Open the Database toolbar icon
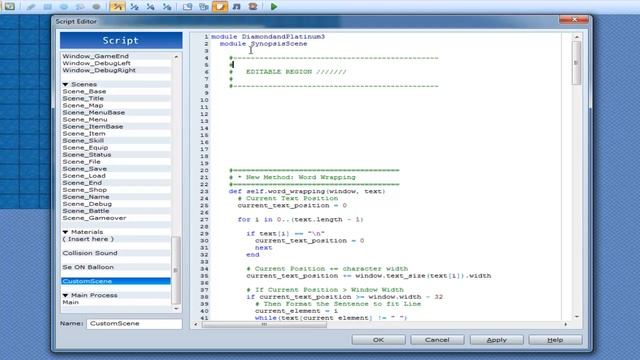This screenshot has width=640, height=360. 187,7
